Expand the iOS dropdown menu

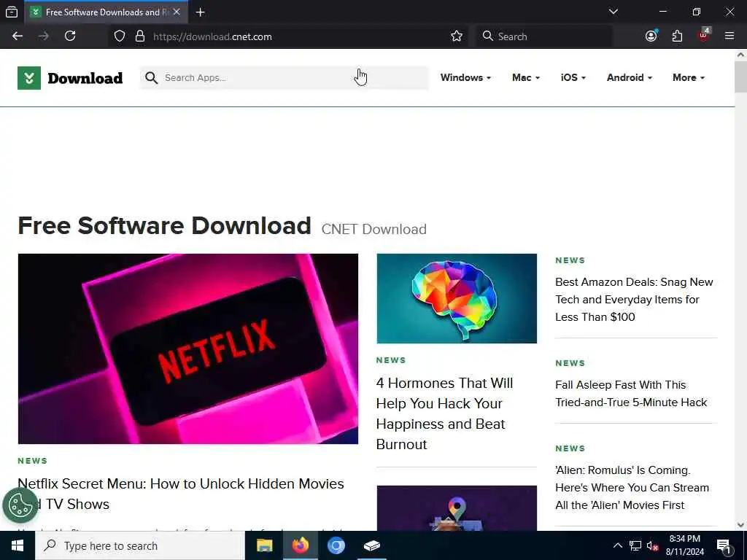573,77
